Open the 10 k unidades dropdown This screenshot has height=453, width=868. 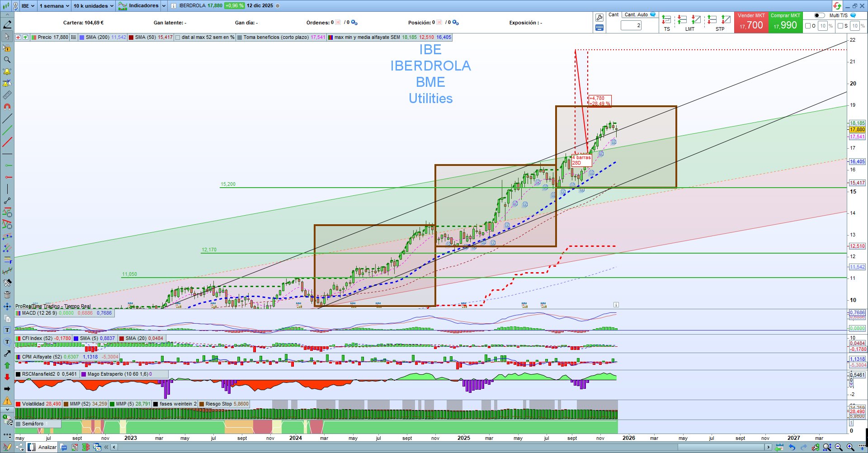pyautogui.click(x=94, y=6)
